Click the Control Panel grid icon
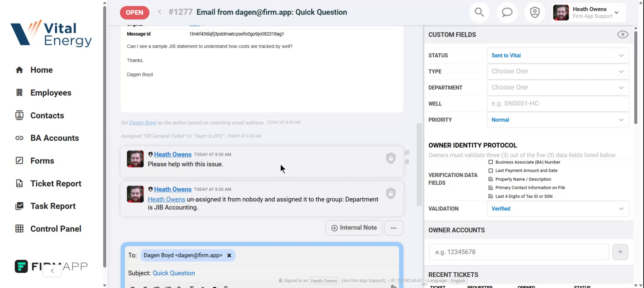The image size is (644, 288). pyautogui.click(x=19, y=229)
